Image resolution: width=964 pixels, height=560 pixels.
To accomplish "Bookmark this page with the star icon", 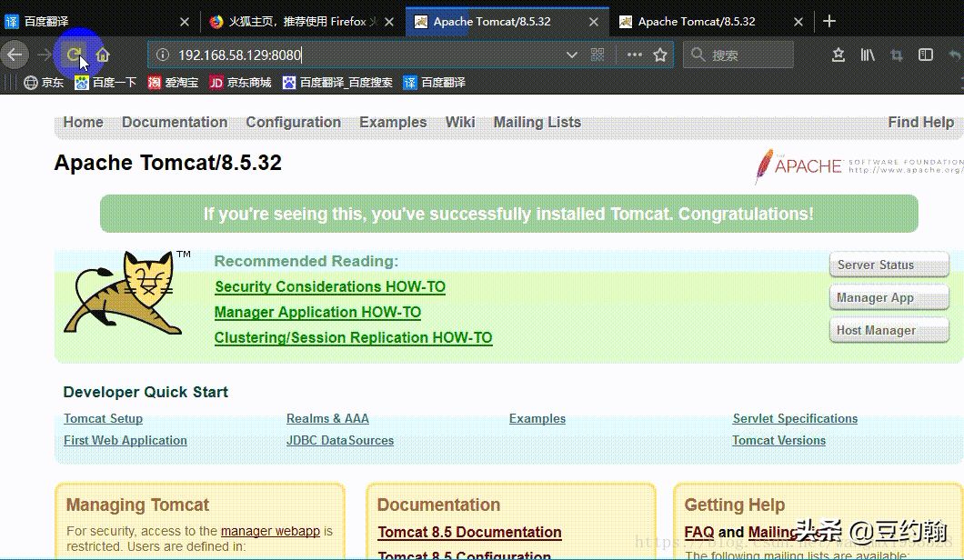I will 660,55.
